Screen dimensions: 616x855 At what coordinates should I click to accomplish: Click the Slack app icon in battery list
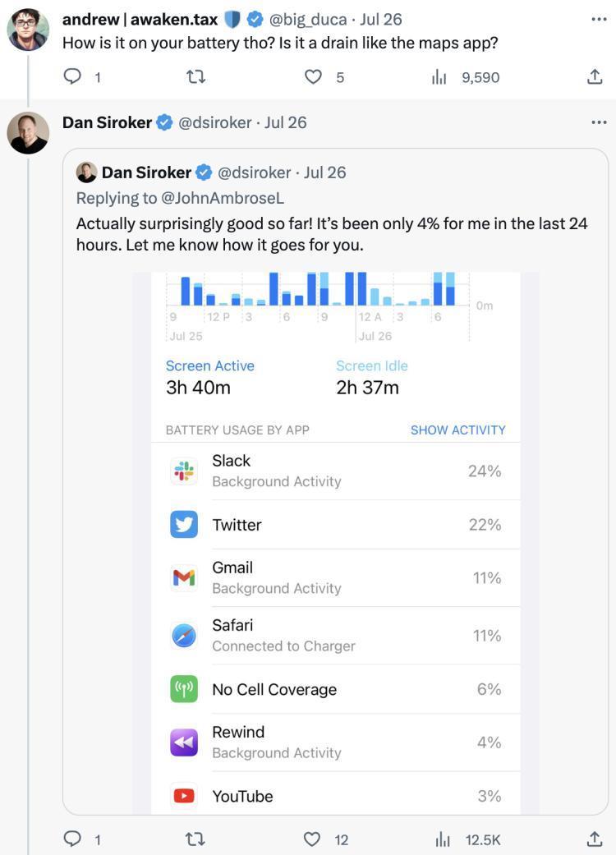(x=184, y=470)
